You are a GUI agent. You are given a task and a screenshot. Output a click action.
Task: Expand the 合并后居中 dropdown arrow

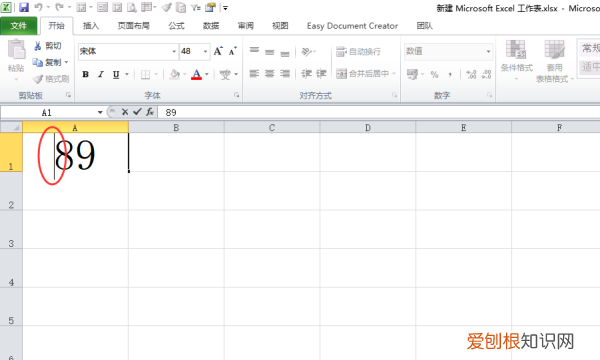(393, 73)
